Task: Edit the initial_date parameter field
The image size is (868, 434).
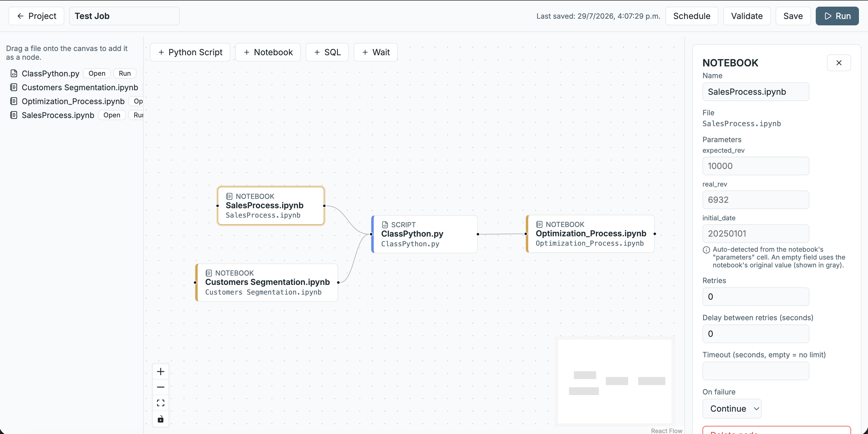Action: pos(755,233)
